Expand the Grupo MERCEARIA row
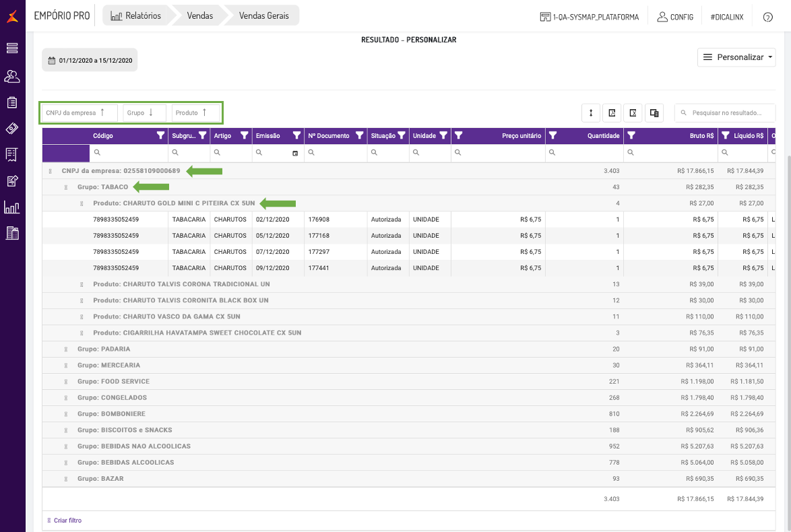This screenshot has height=532, width=791. click(65, 365)
